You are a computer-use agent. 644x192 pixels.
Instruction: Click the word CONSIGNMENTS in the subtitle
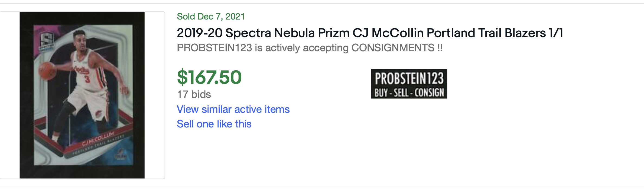coord(393,48)
